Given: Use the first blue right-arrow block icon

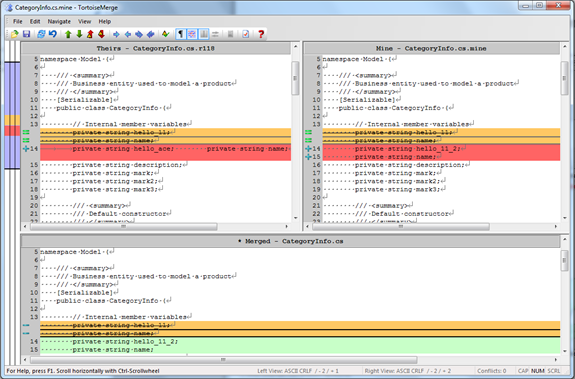Looking at the screenshot, I should coord(116,34).
